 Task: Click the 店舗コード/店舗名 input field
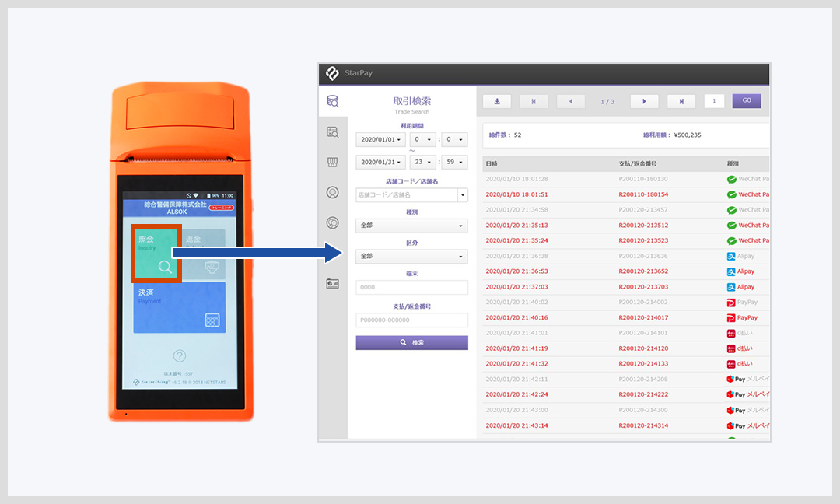tap(407, 195)
